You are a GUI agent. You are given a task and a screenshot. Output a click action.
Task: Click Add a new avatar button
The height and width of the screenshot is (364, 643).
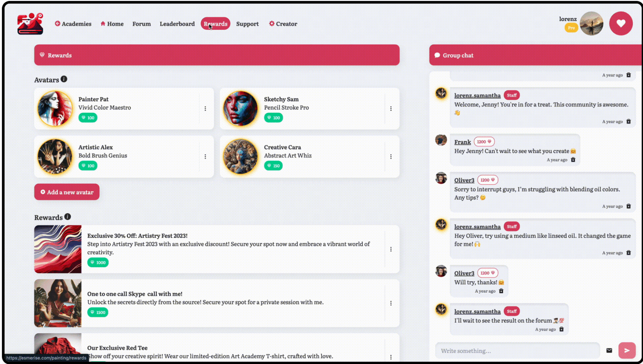click(67, 192)
